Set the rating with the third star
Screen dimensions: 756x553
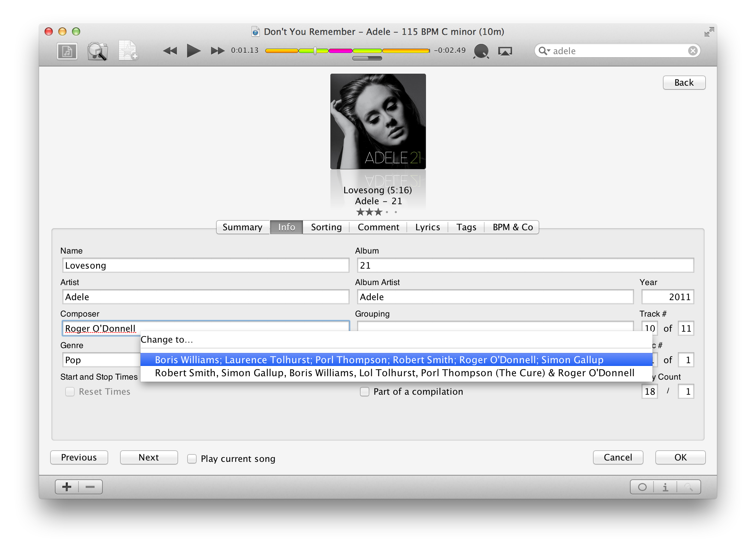point(378,212)
